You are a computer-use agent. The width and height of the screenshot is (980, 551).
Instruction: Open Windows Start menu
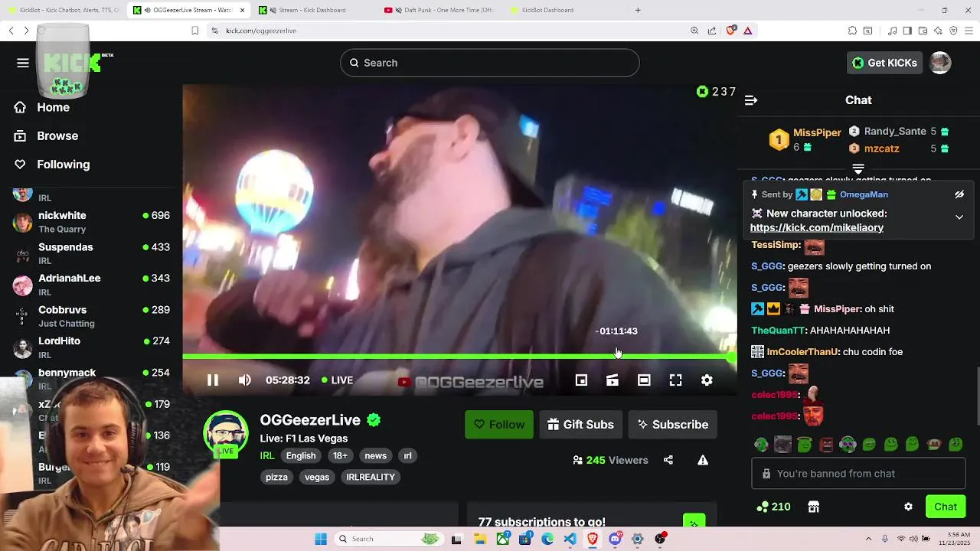(x=321, y=539)
